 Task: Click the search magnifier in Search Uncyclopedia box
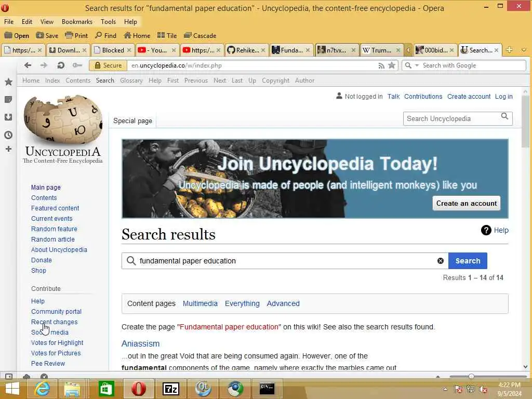tap(504, 116)
